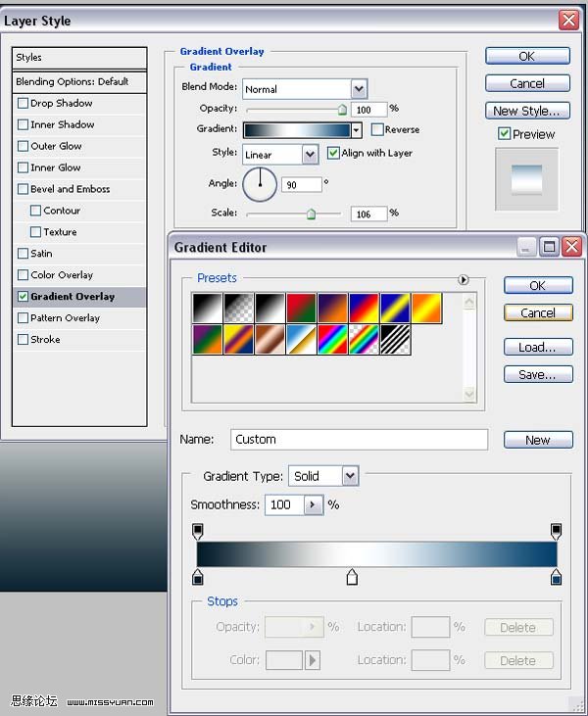Click the presets scrollbar down arrow
Image resolution: width=588 pixels, height=716 pixels.
(469, 394)
